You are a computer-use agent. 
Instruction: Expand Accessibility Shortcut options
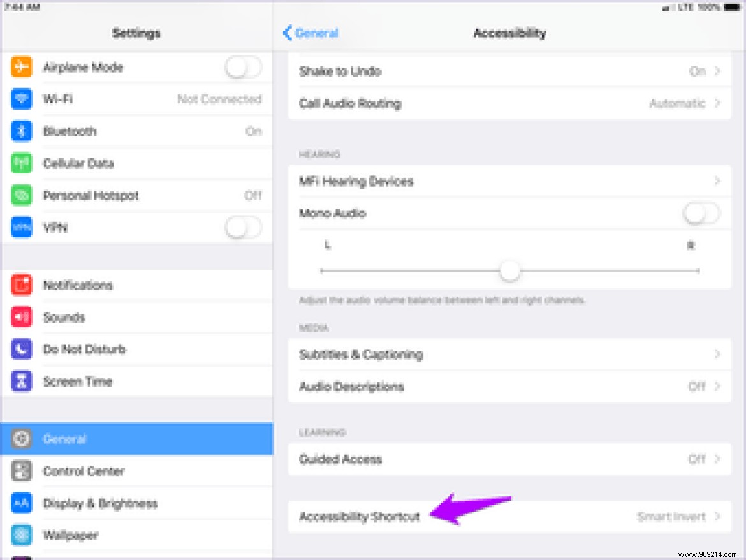tap(510, 517)
